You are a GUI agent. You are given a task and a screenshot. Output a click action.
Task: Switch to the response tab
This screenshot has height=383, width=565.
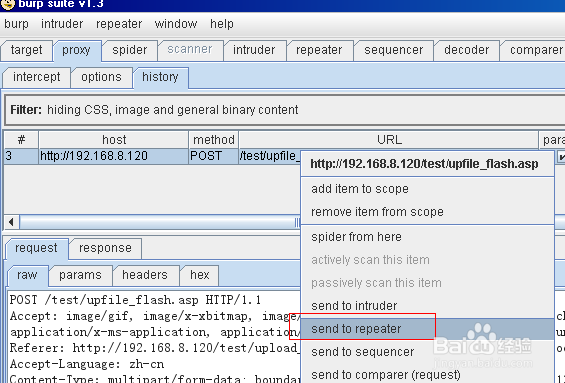tap(105, 248)
